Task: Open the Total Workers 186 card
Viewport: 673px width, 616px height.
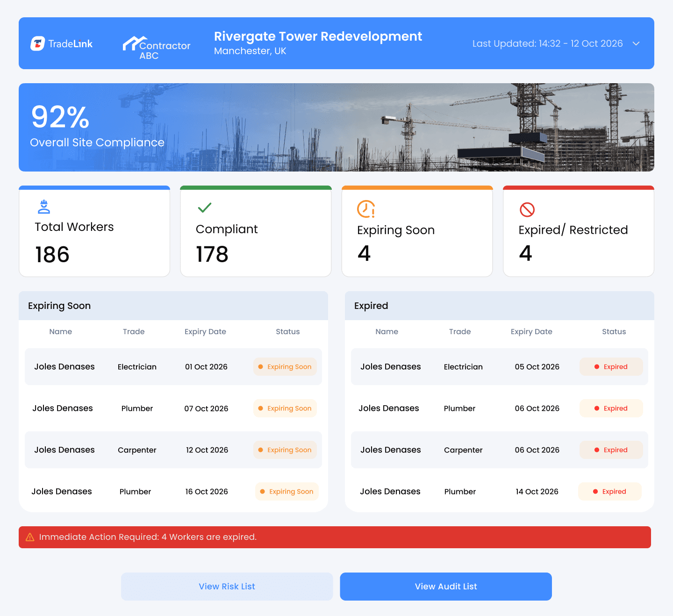Action: click(x=94, y=231)
